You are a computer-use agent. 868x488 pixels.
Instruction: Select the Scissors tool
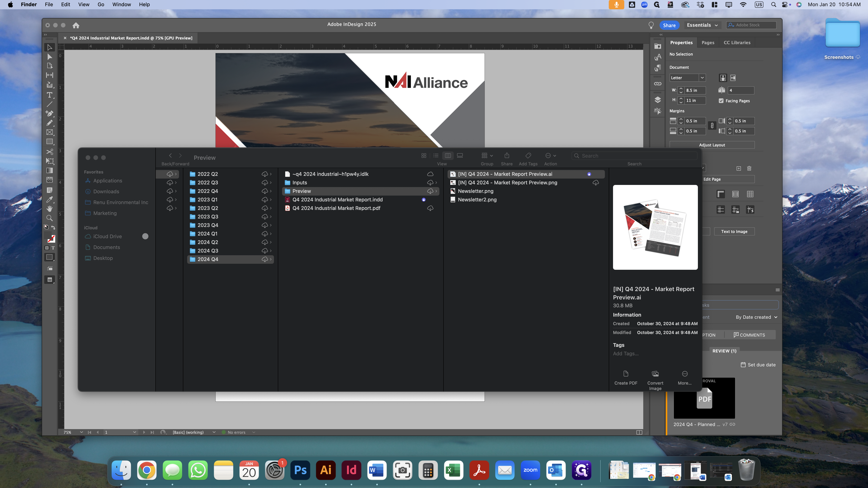coord(50,152)
